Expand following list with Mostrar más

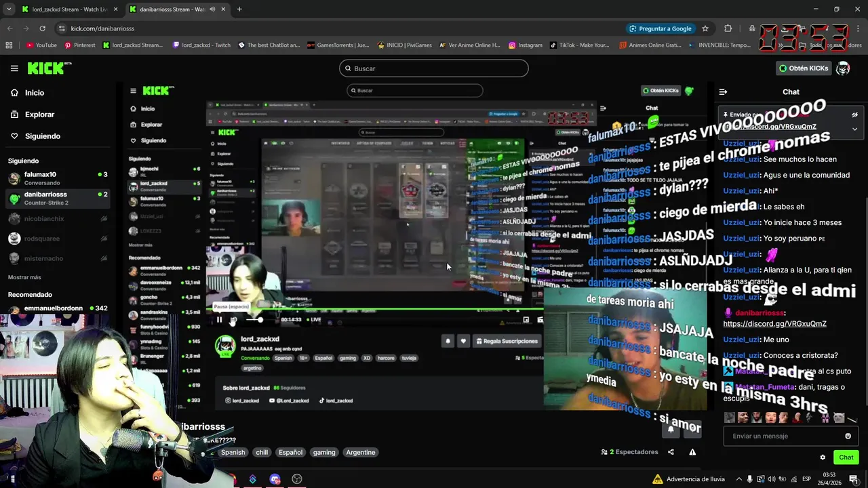click(24, 277)
